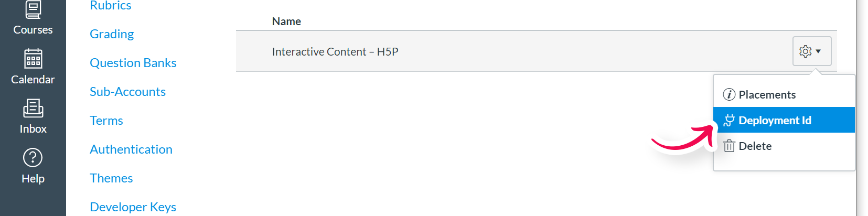The image size is (868, 216).
Task: Open Question Banks link
Action: click(133, 63)
